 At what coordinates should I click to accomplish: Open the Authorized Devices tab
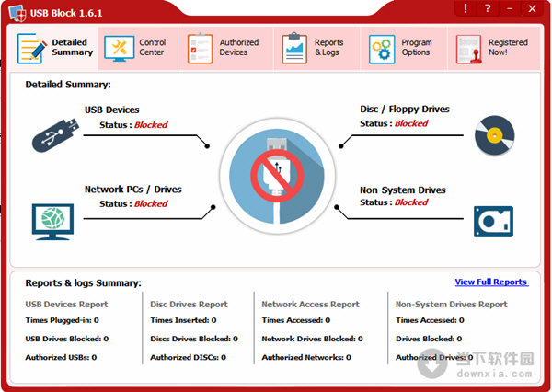225,48
